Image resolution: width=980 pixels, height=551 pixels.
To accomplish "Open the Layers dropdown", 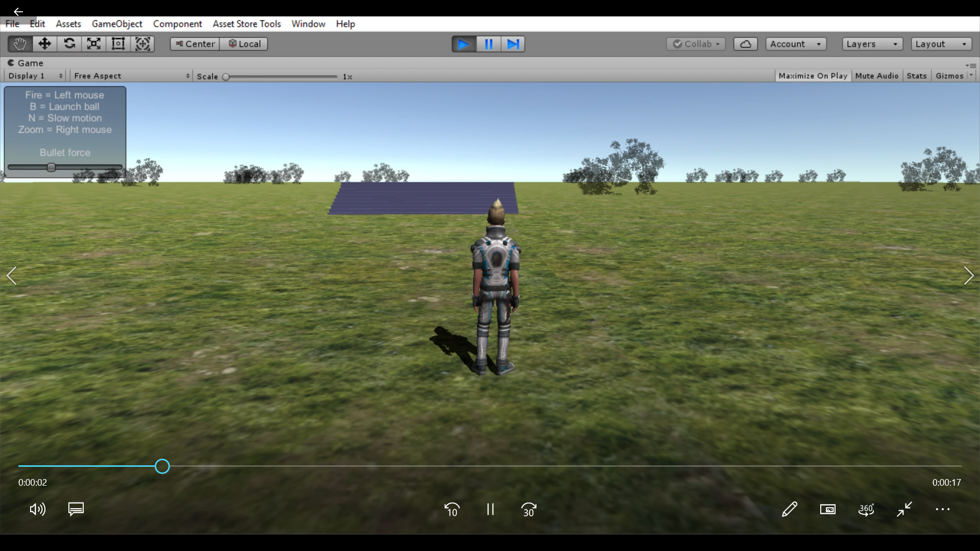I will click(x=872, y=44).
